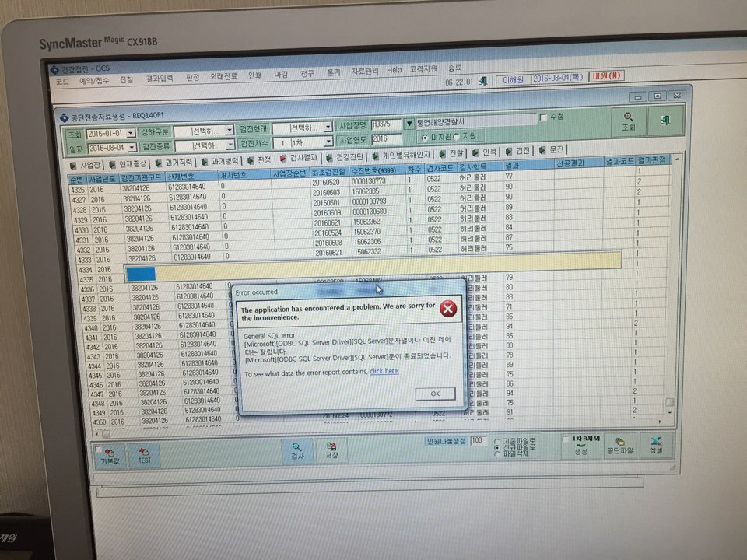
Task: Open the 'click here' error report link
Action: coord(384,371)
